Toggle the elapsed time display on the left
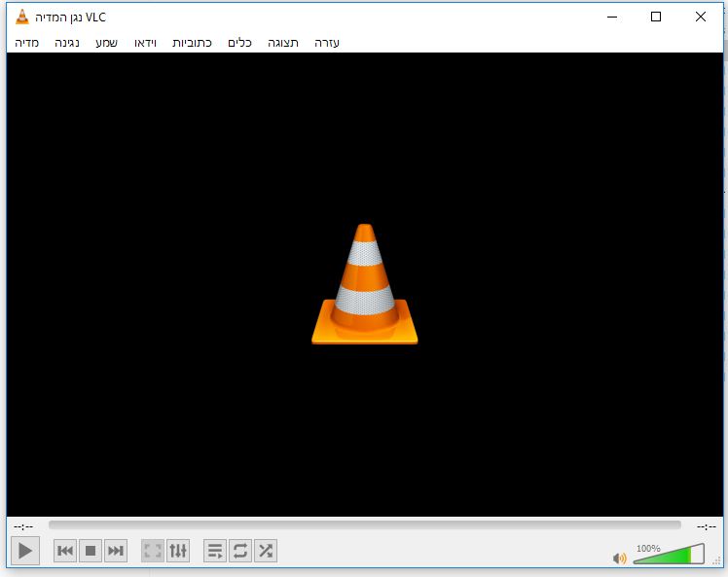This screenshot has width=728, height=577. (23, 526)
